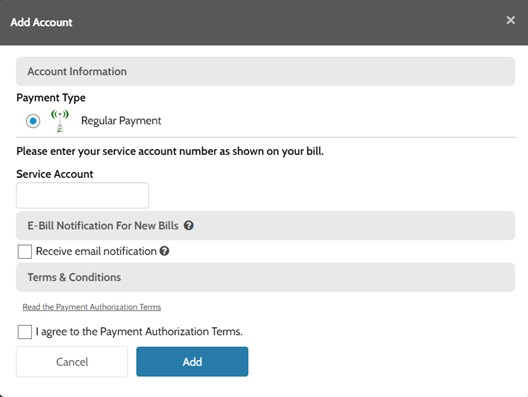This screenshot has height=397, width=528.
Task: Click help icon next to Receive email notification
Action: click(x=164, y=251)
